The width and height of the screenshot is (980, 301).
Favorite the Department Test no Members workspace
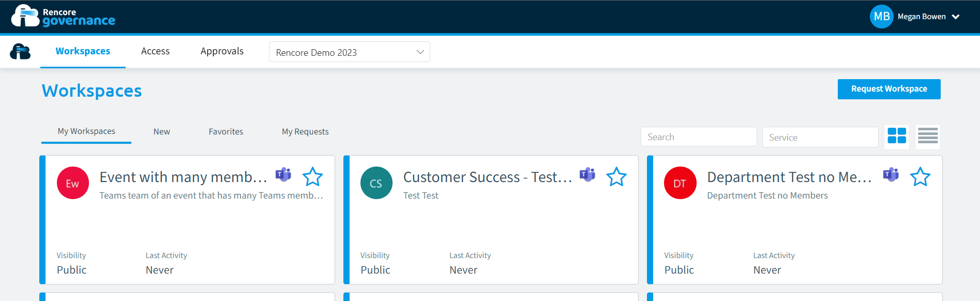[x=921, y=177]
